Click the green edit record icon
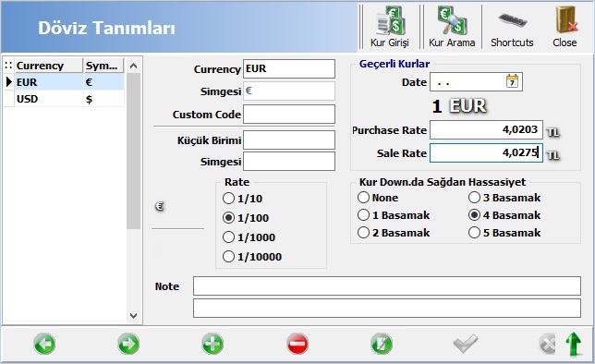Image resolution: width=595 pixels, height=364 pixels. tap(382, 344)
